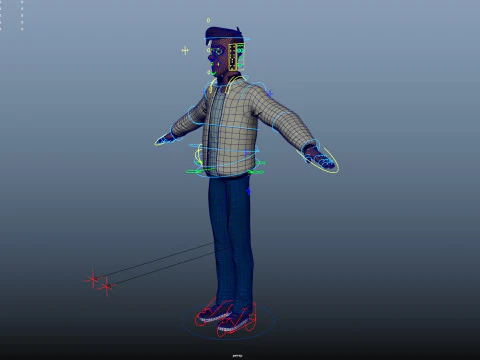Select the small yellow marker floating above the hair

pos(208,20)
